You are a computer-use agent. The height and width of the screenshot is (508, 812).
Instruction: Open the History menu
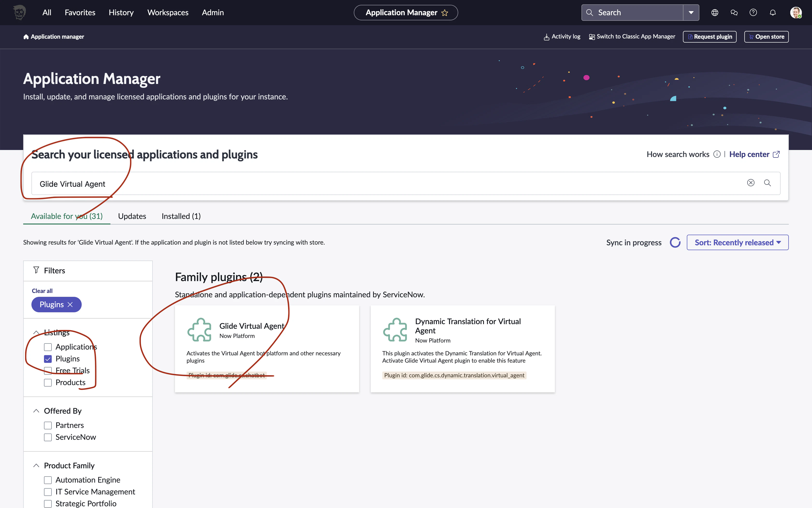click(121, 12)
